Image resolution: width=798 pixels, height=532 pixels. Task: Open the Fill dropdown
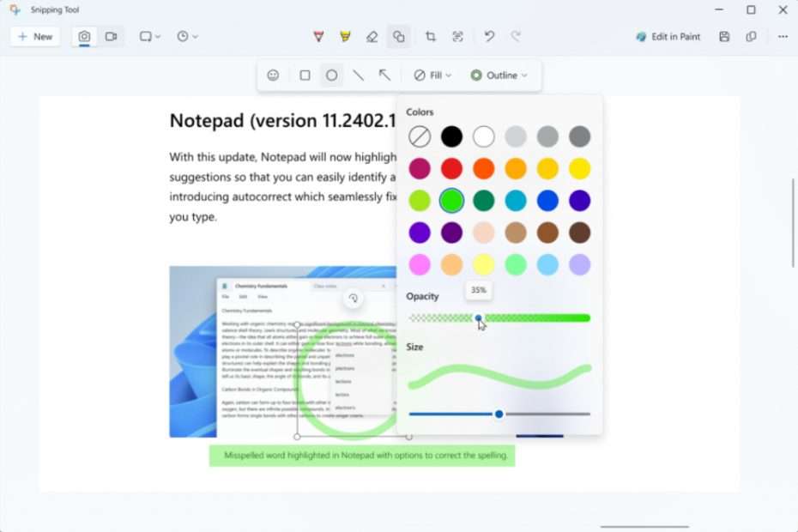coord(432,75)
